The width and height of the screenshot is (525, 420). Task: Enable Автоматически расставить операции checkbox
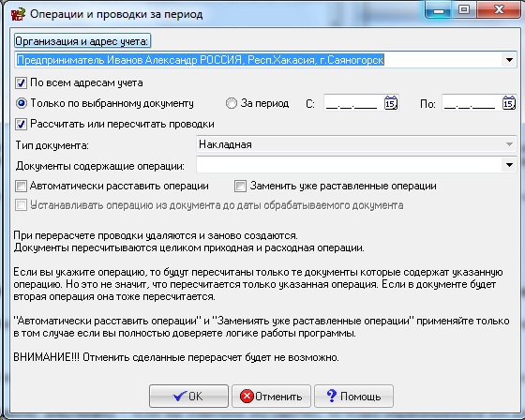tap(21, 186)
